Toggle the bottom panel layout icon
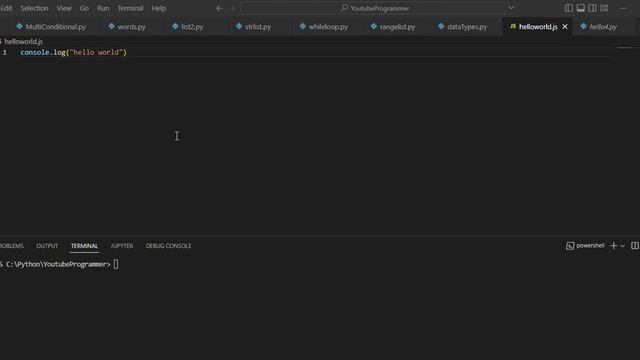Screen dimensions: 640x360 click(x=580, y=8)
